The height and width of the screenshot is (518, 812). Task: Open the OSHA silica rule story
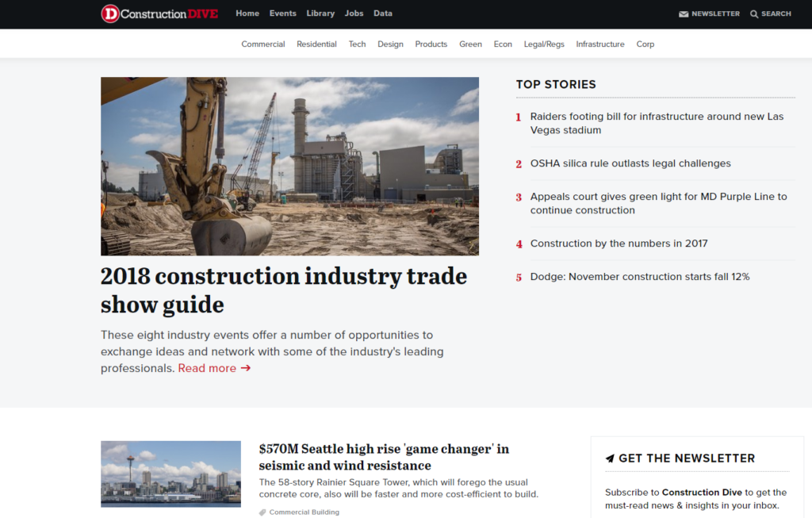(x=630, y=163)
